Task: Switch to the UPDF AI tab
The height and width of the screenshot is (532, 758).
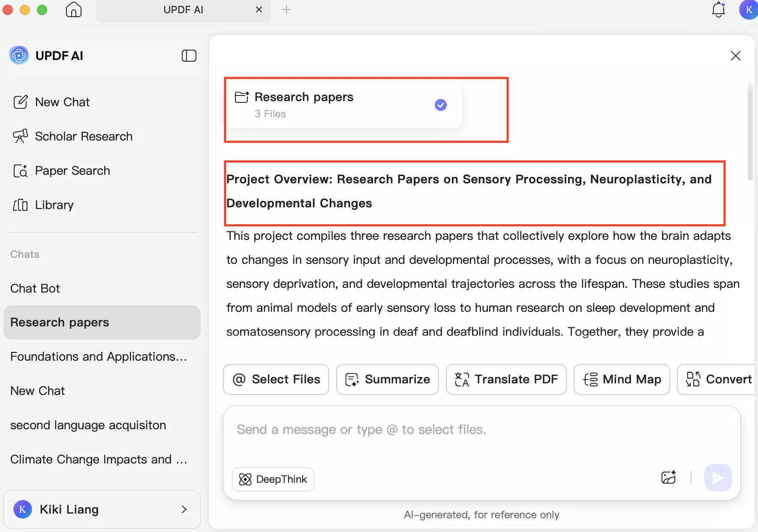Action: 183,9
